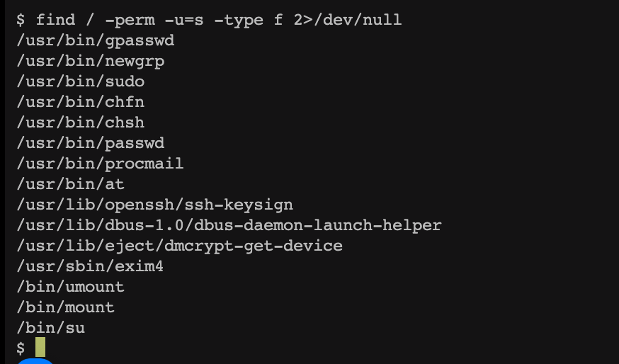Click on the /bin/umount line
This screenshot has height=364, width=619.
[70, 287]
